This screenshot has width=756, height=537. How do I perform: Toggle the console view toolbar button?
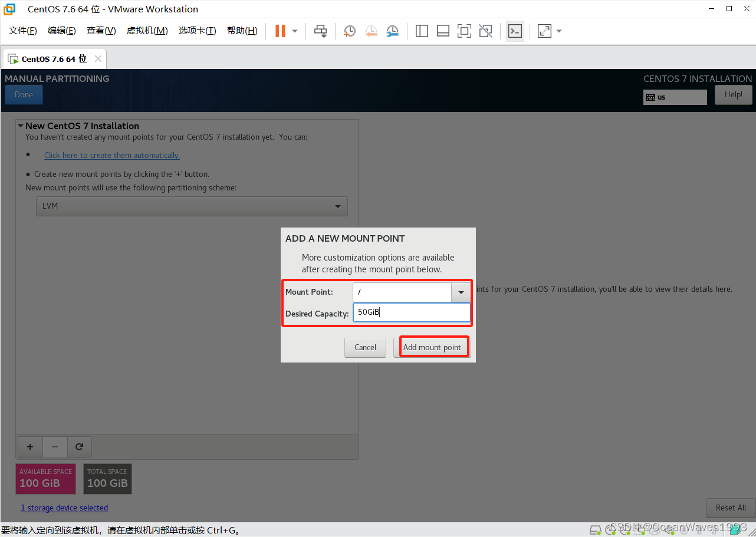pyautogui.click(x=515, y=31)
